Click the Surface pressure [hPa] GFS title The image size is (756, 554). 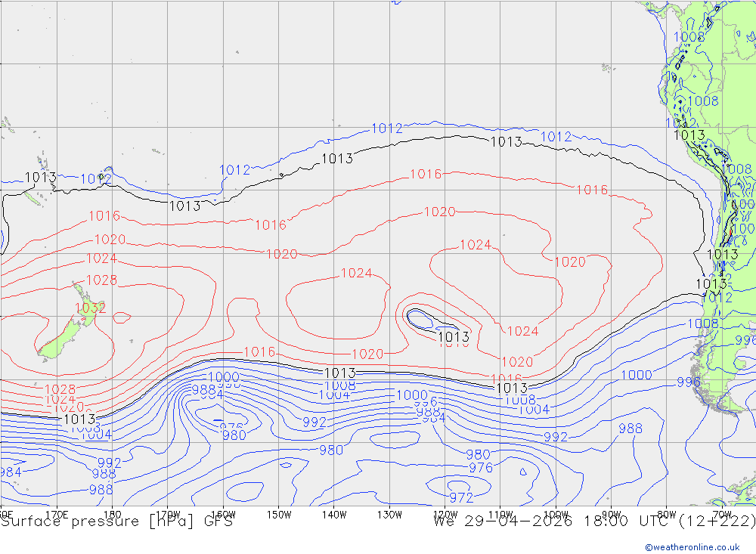point(116,522)
